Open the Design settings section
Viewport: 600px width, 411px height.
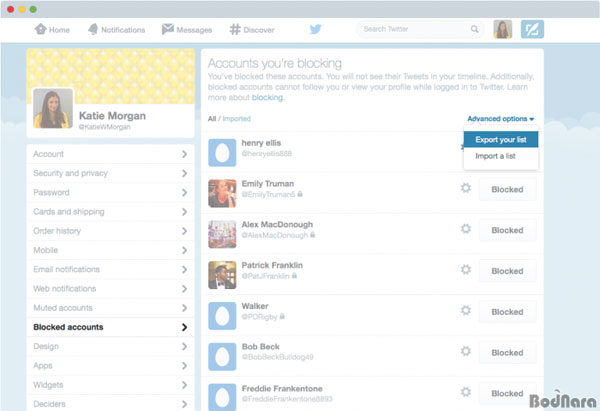point(110,346)
